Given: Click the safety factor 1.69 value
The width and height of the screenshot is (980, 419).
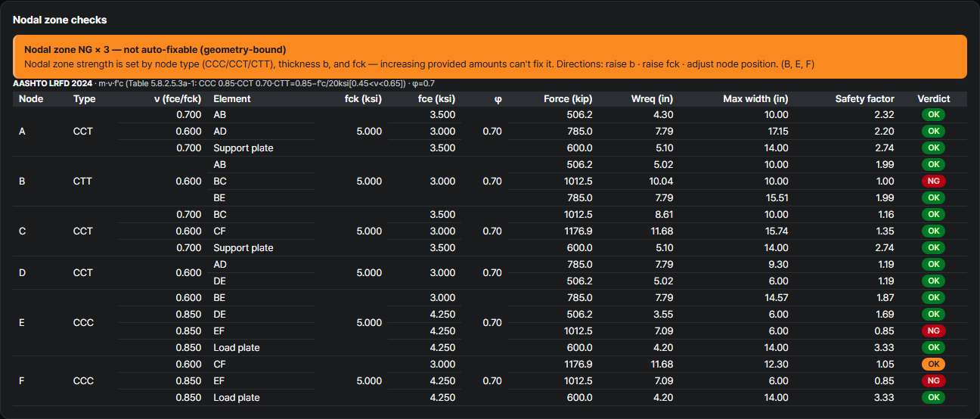Looking at the screenshot, I should click(885, 315).
